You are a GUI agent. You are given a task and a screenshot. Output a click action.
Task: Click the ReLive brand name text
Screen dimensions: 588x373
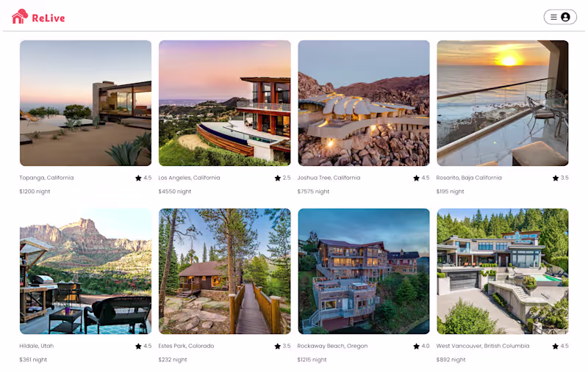(49, 18)
